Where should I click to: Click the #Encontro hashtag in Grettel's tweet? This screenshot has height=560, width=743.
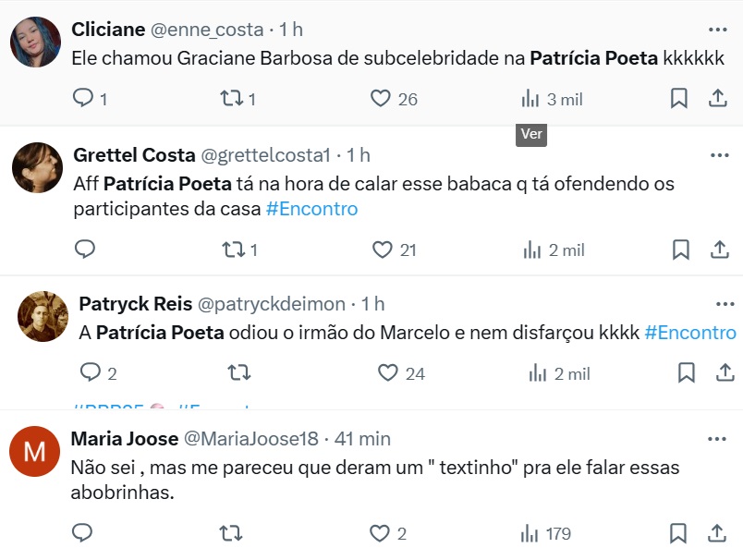tap(311, 209)
